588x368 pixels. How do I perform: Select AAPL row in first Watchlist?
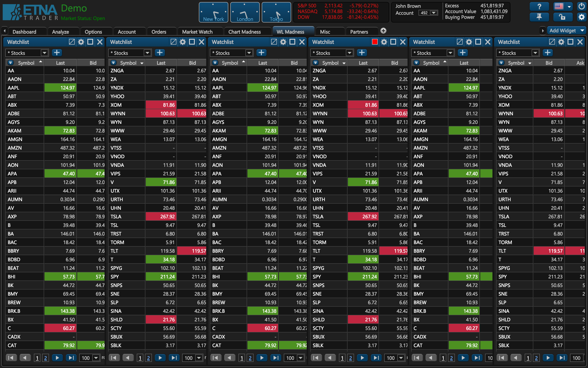click(x=55, y=88)
